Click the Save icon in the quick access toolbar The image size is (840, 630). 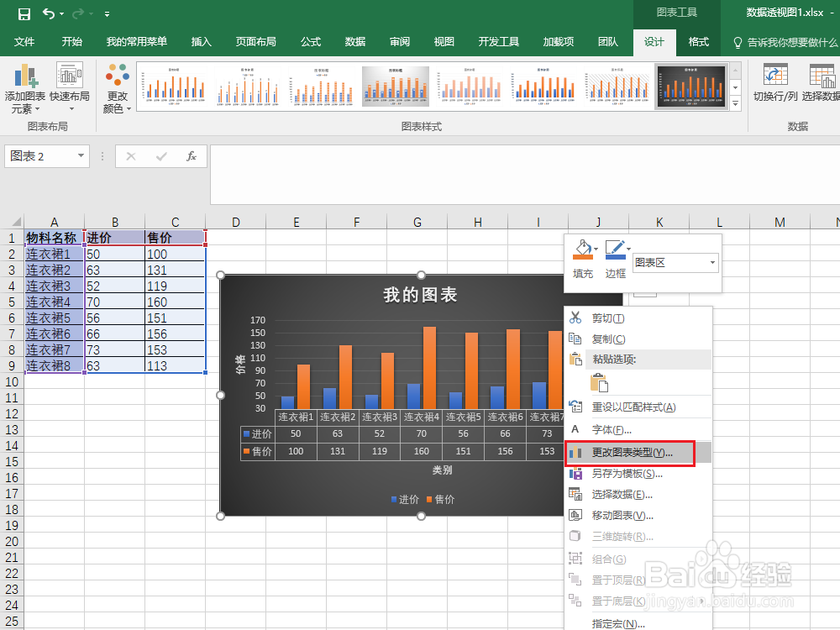pos(23,13)
